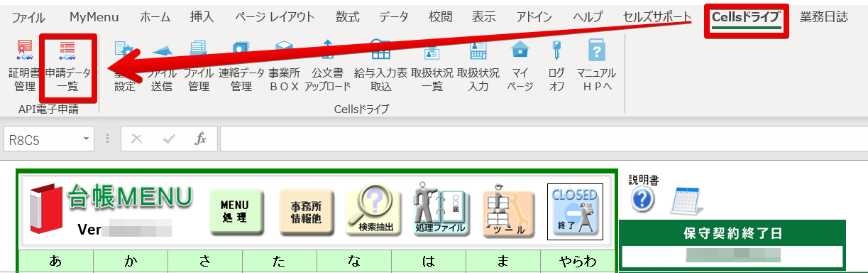The image size is (868, 273).
Task: Open 証明書管理 in the ribbon
Action: 24,66
